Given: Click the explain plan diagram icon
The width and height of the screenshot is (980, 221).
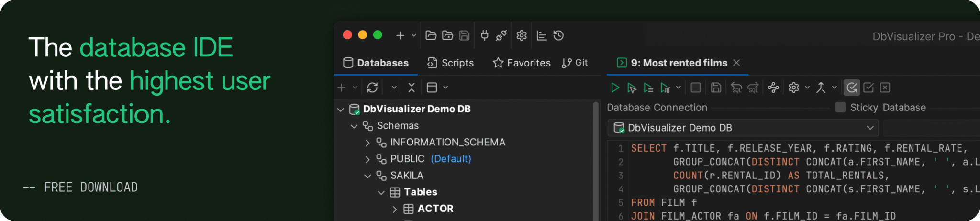Looking at the screenshot, I should click(773, 88).
